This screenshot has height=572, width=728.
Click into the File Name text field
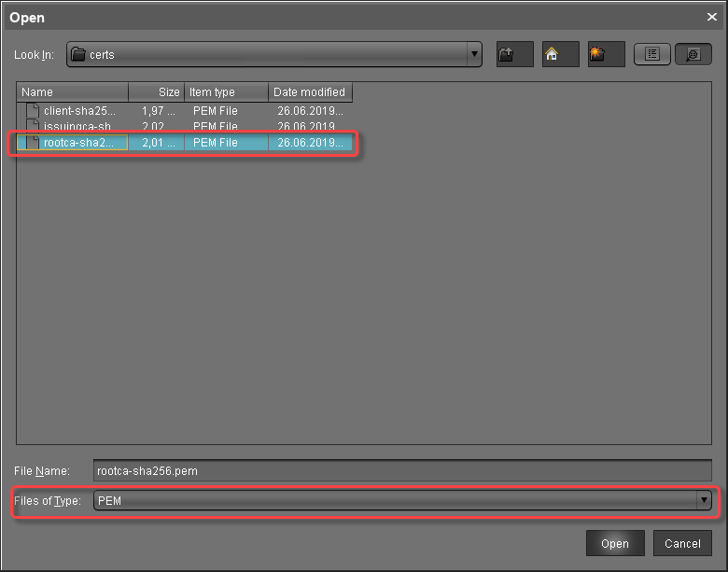pyautogui.click(x=403, y=471)
